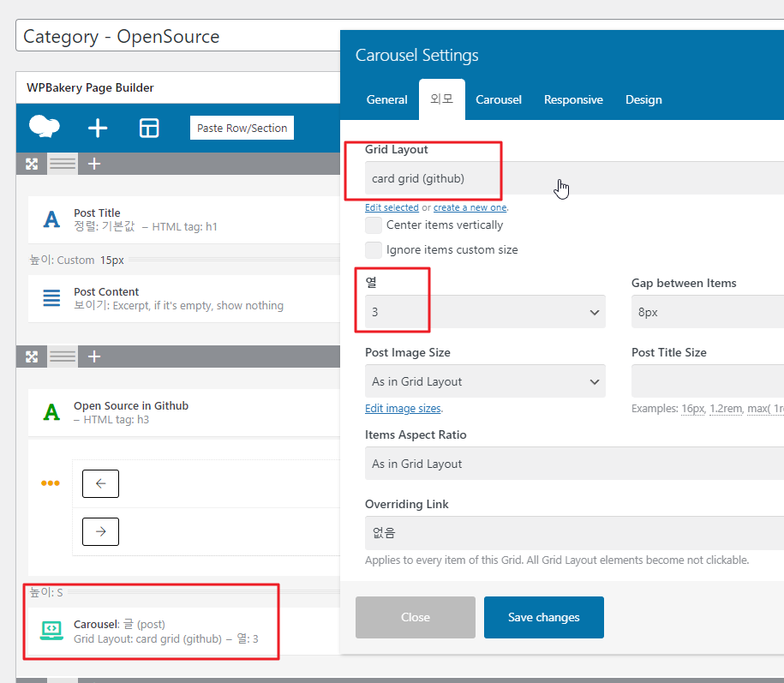Image resolution: width=784 pixels, height=683 pixels.
Task: Click Open Source in Github heading text
Action: pyautogui.click(x=131, y=406)
